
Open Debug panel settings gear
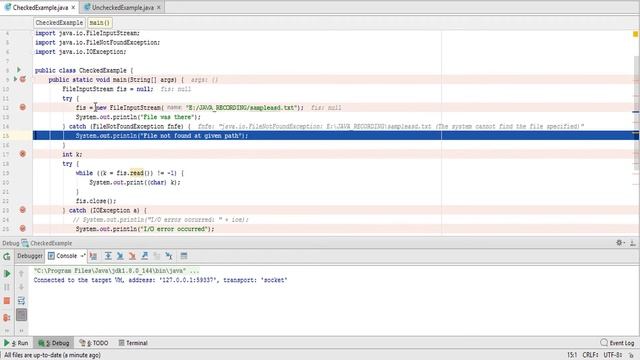(620, 243)
